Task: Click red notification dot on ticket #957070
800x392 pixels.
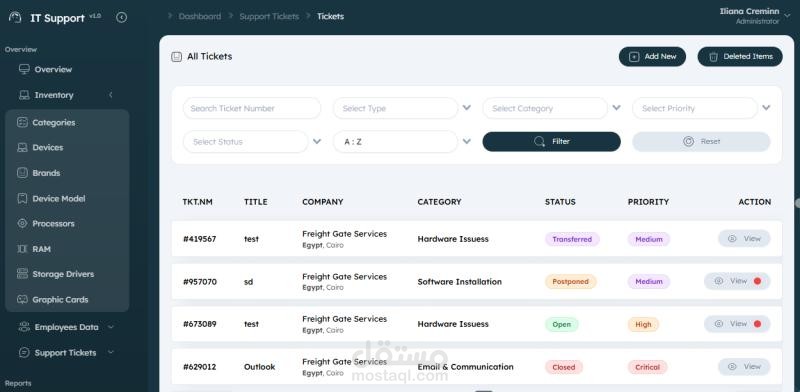Action: [x=757, y=281]
